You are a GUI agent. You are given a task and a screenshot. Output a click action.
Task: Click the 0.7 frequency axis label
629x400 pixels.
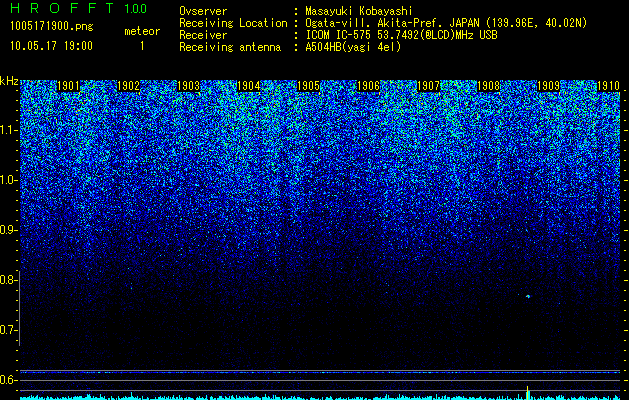[8, 330]
